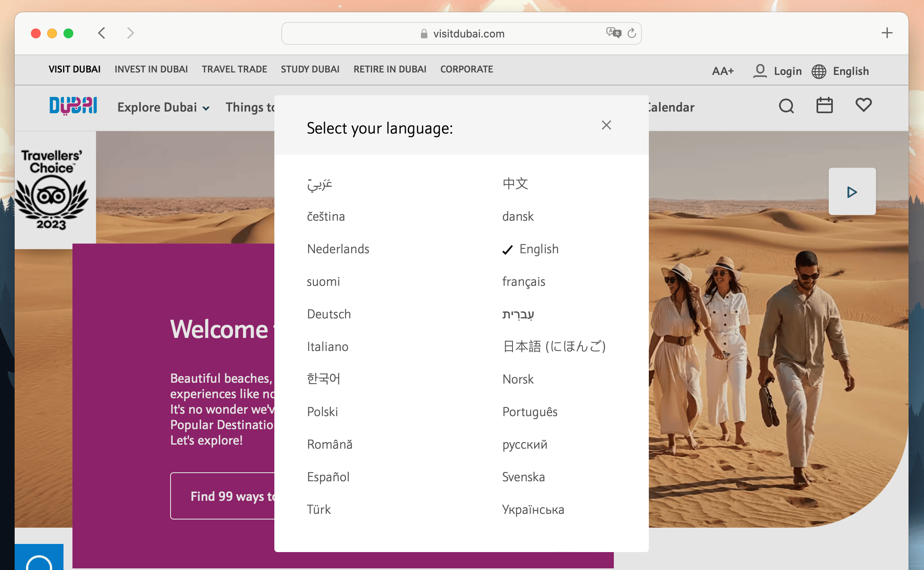Image resolution: width=924 pixels, height=570 pixels.
Task: Select Korean (한국어) language
Action: click(323, 379)
